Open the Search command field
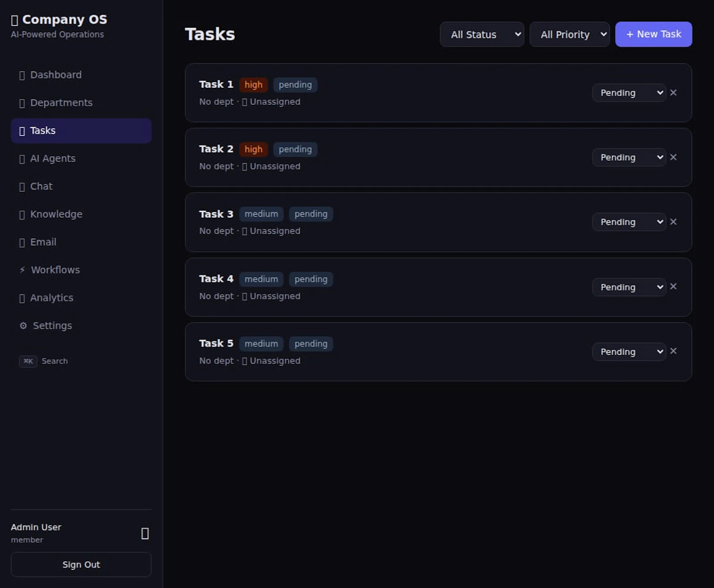Image resolution: width=714 pixels, height=588 pixels. click(x=44, y=361)
